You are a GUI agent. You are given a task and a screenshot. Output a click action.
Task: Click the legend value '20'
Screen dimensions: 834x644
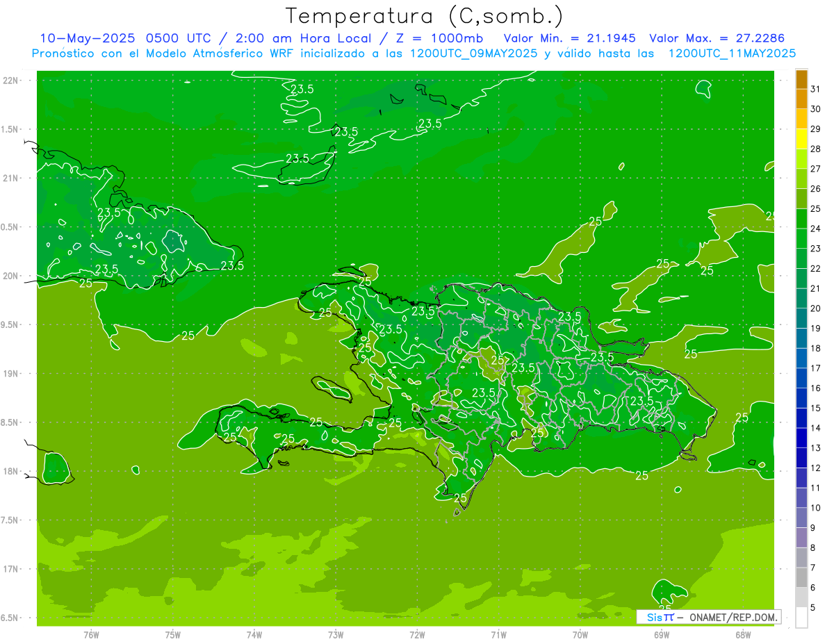pyautogui.click(x=815, y=308)
